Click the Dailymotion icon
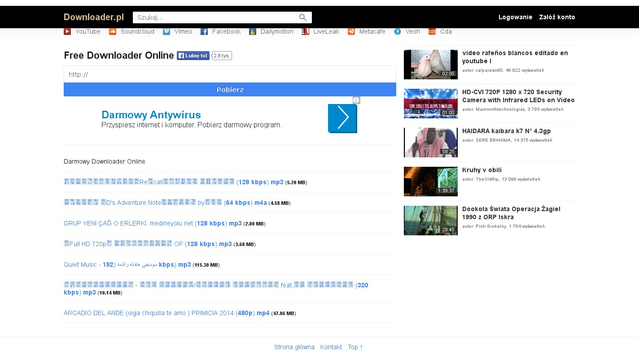The image size is (639, 364). click(x=253, y=31)
